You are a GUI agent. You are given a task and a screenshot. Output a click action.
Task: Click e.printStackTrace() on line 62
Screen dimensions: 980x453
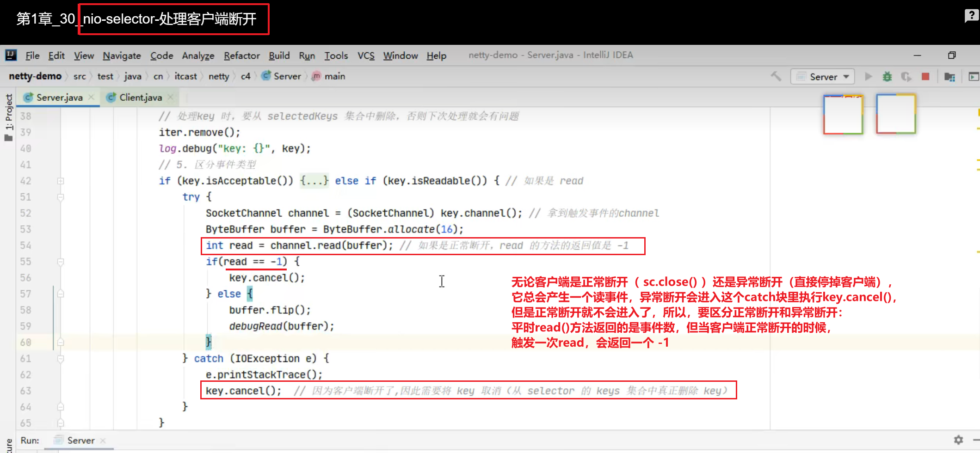point(264,375)
